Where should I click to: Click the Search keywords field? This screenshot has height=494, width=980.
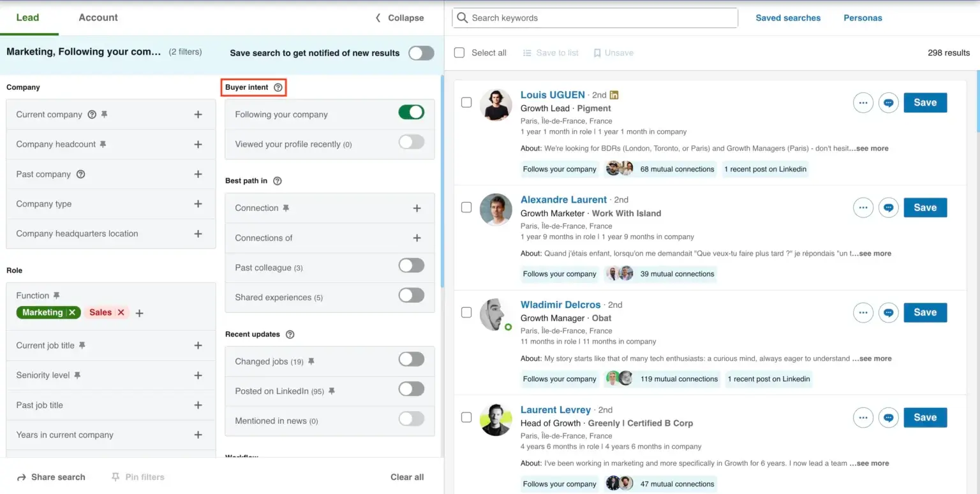click(x=595, y=18)
